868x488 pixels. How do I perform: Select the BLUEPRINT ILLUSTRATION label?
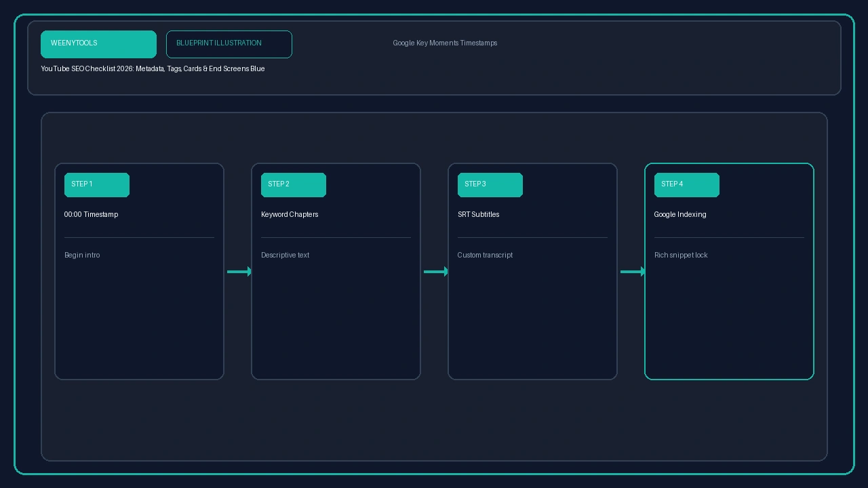click(x=229, y=44)
